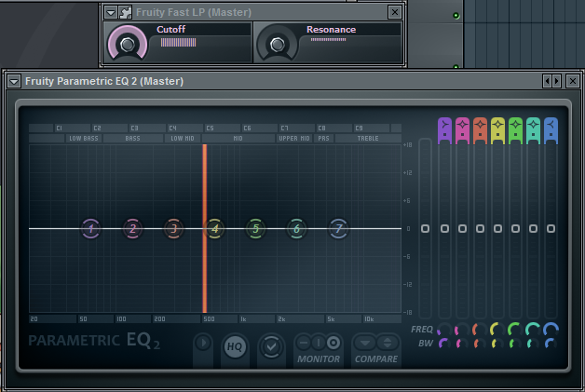Click the green band 5 type icon
The width and height of the screenshot is (585, 392).
[515, 128]
